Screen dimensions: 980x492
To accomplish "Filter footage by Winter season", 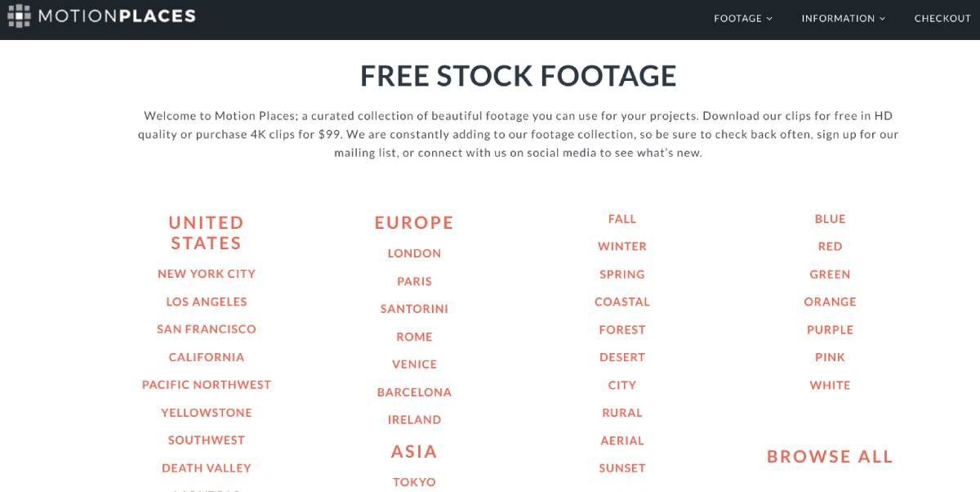I will tap(622, 246).
